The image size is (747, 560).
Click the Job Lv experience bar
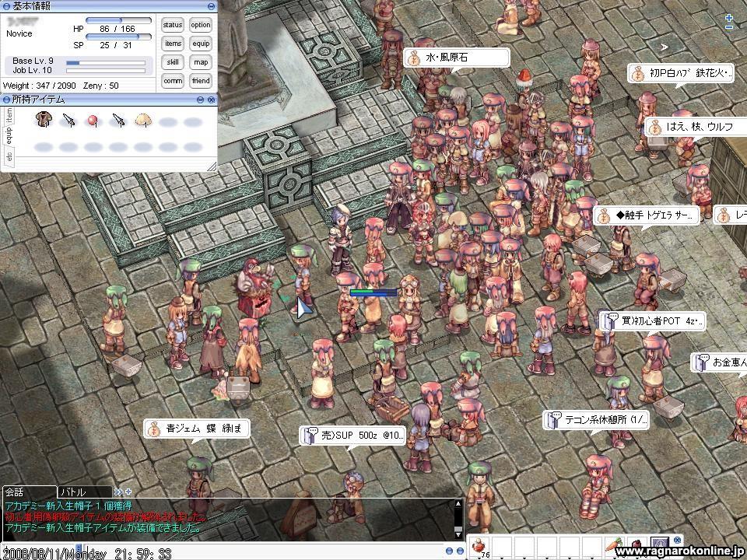click(106, 71)
